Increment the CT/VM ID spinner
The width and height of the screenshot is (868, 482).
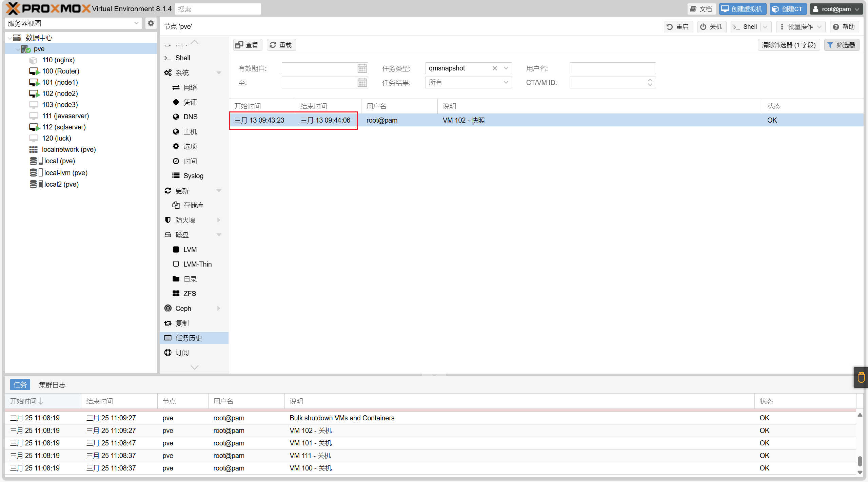point(650,80)
